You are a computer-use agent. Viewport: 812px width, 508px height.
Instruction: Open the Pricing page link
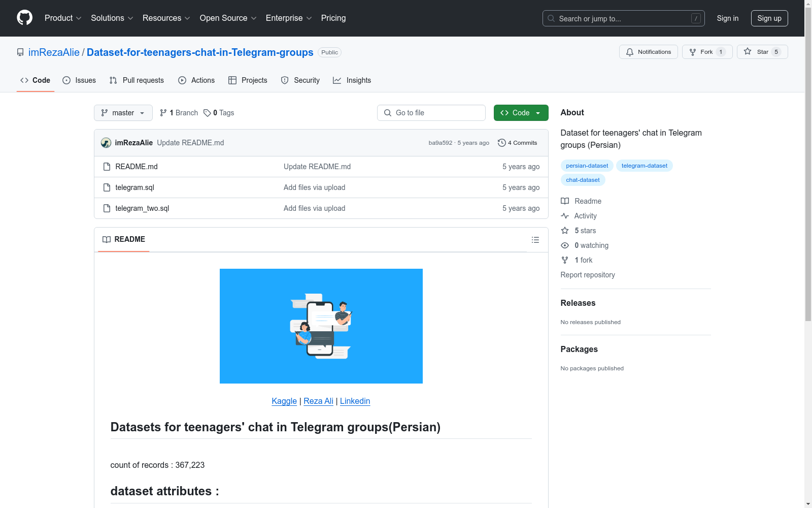pyautogui.click(x=333, y=18)
